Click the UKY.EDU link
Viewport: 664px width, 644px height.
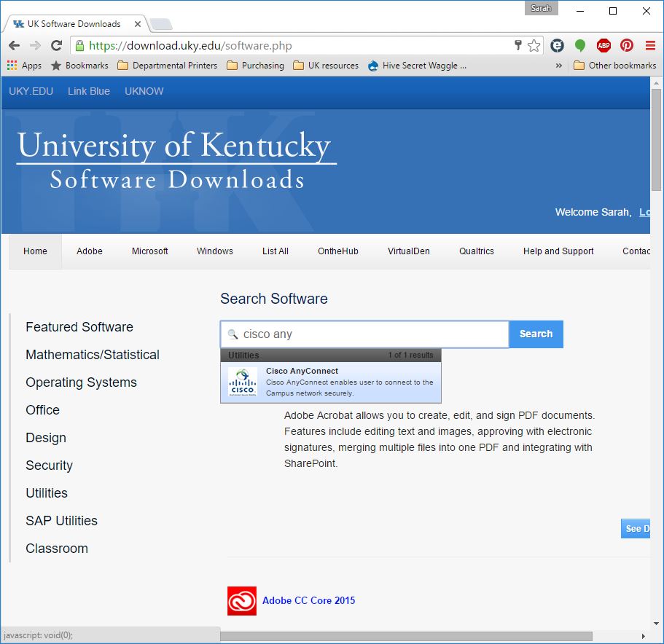click(31, 91)
